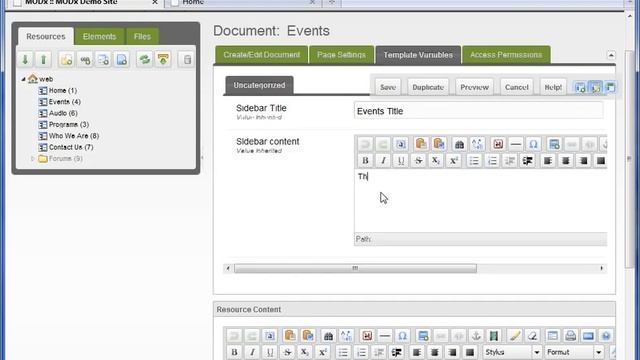
Task: Insert bullet list in Resource Content editor
Action: coord(343,352)
